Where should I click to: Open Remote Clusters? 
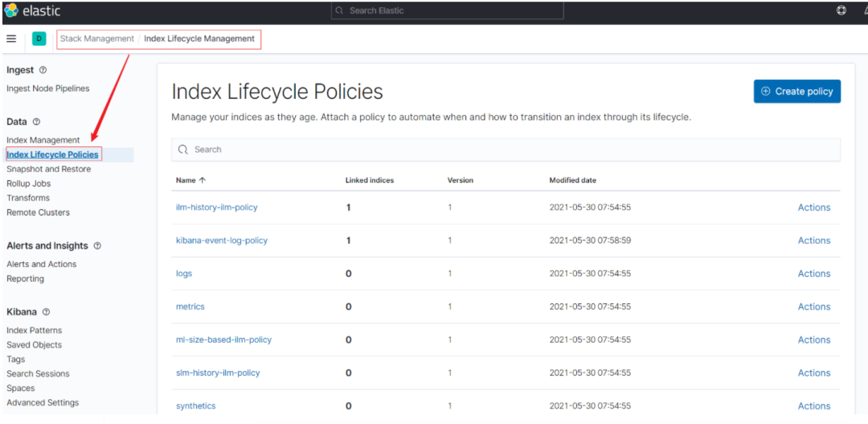point(39,212)
